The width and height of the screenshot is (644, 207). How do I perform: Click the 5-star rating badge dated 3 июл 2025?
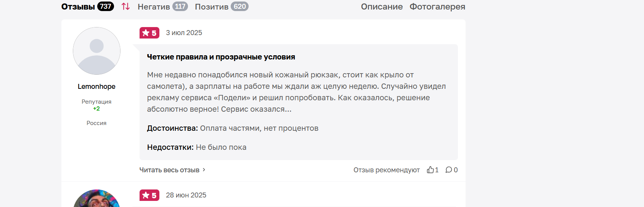point(149,33)
